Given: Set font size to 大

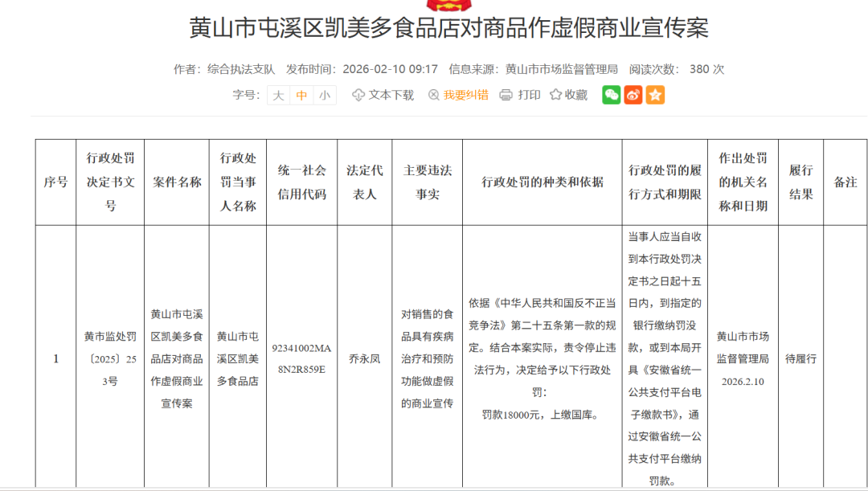Looking at the screenshot, I should [278, 95].
